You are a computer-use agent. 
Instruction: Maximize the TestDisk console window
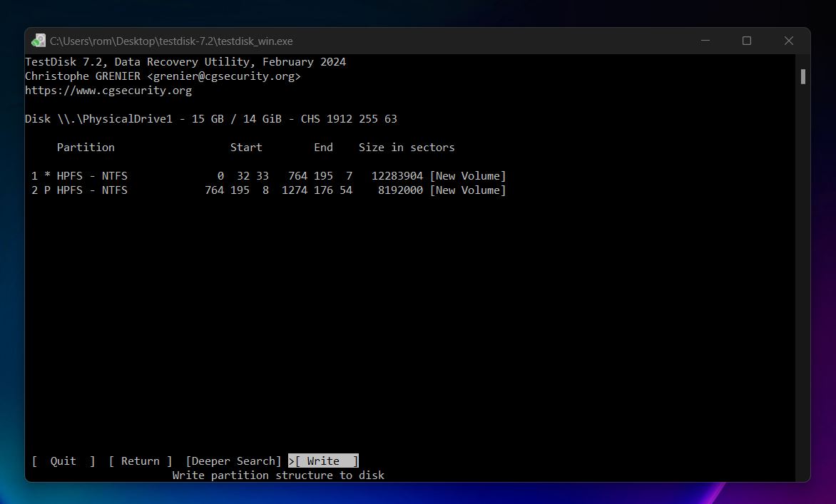coord(747,41)
